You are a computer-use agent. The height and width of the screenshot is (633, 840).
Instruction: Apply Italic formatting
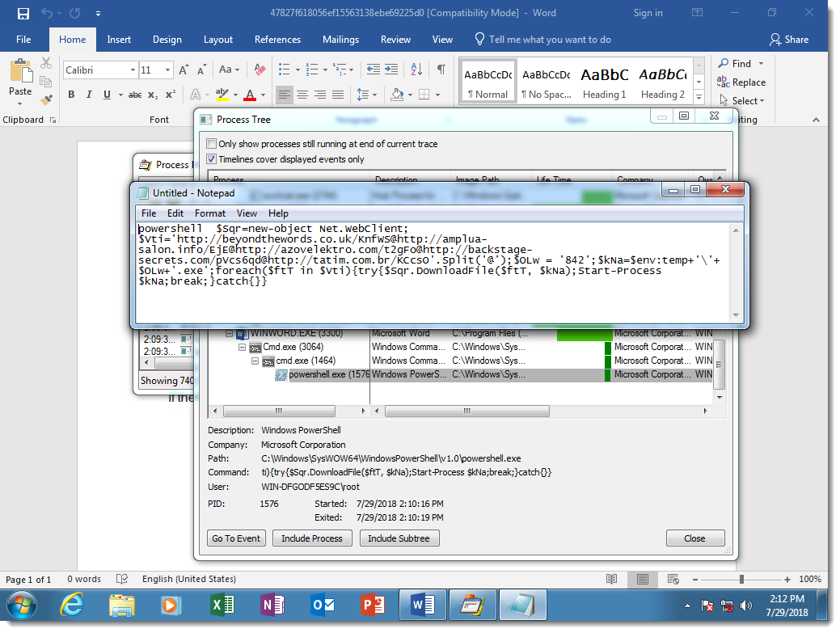coord(89,95)
